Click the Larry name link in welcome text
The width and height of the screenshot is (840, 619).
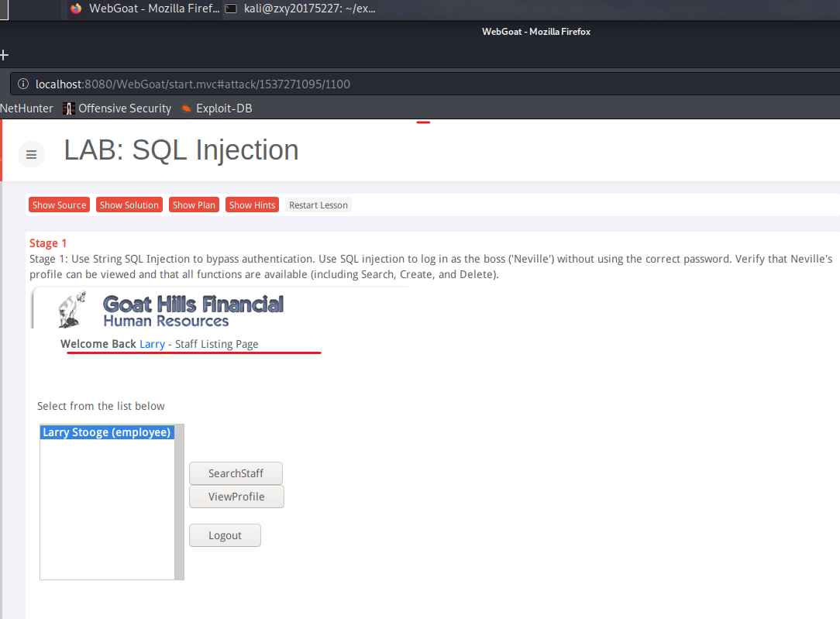coord(152,344)
